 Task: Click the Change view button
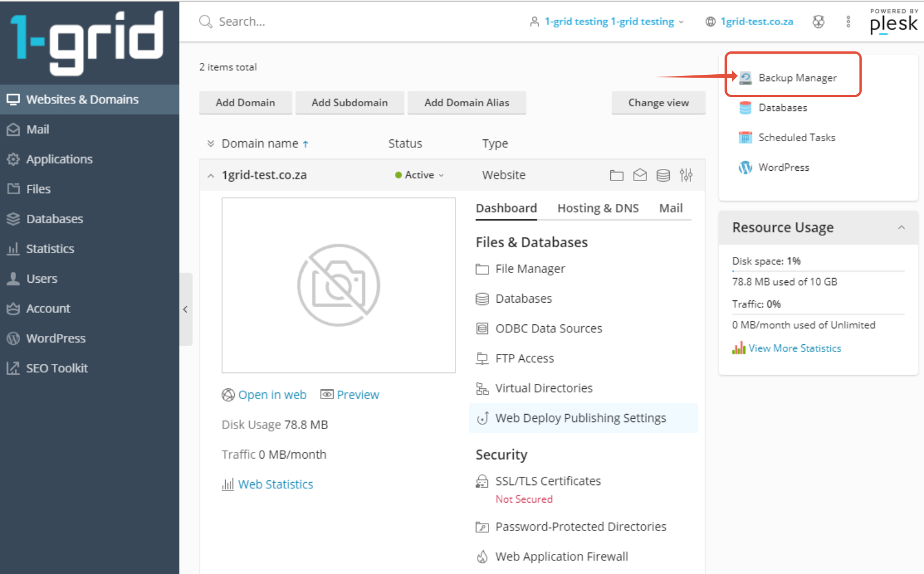[658, 103]
